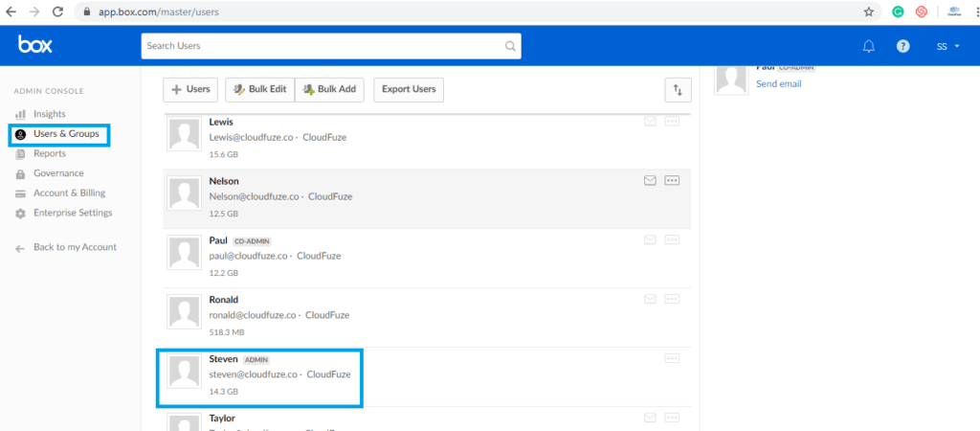Click Steven avatar thumbnail
This screenshot has width=980, height=431.
click(x=185, y=372)
